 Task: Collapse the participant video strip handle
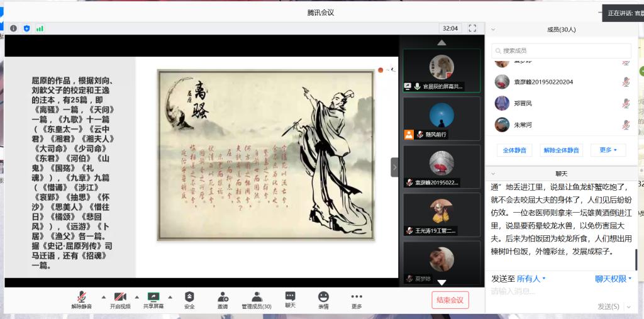394,167
